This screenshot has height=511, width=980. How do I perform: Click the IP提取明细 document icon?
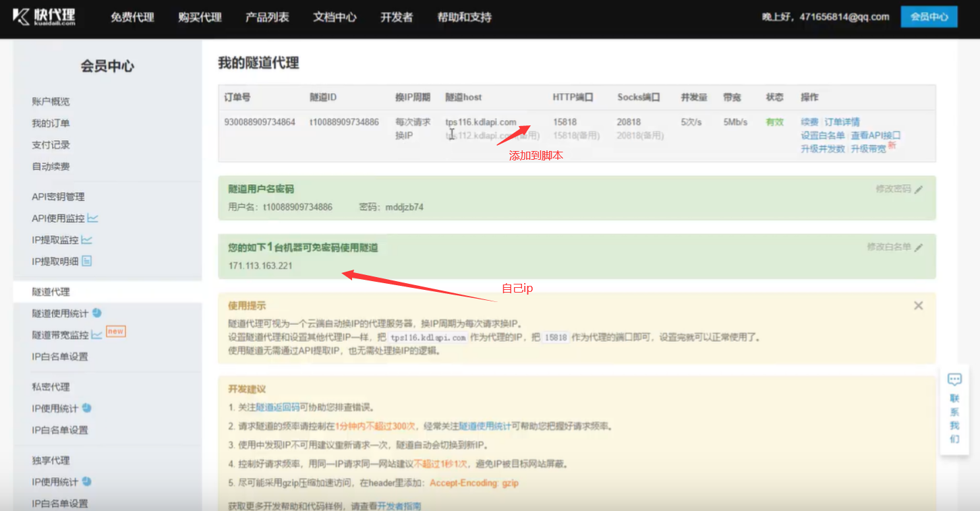pyautogui.click(x=87, y=261)
